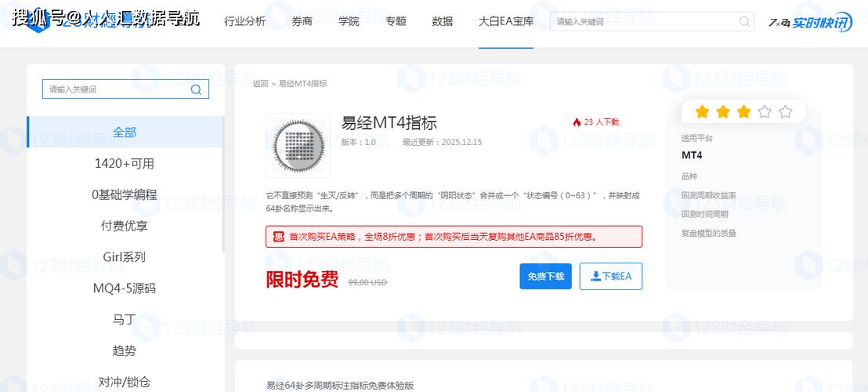Screen dimensions: 868x392
Task: Click the fifth empty rating star
Action: (x=785, y=112)
